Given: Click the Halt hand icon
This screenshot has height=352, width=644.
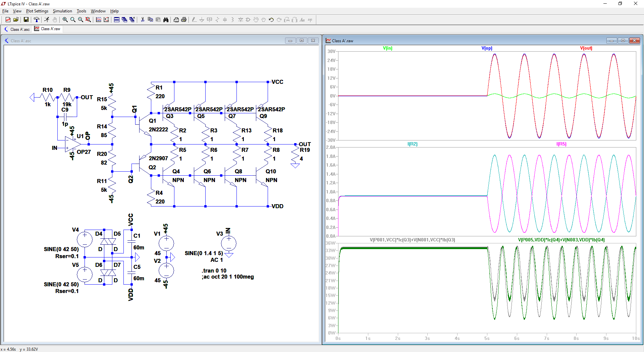Looking at the screenshot, I should click(x=55, y=20).
